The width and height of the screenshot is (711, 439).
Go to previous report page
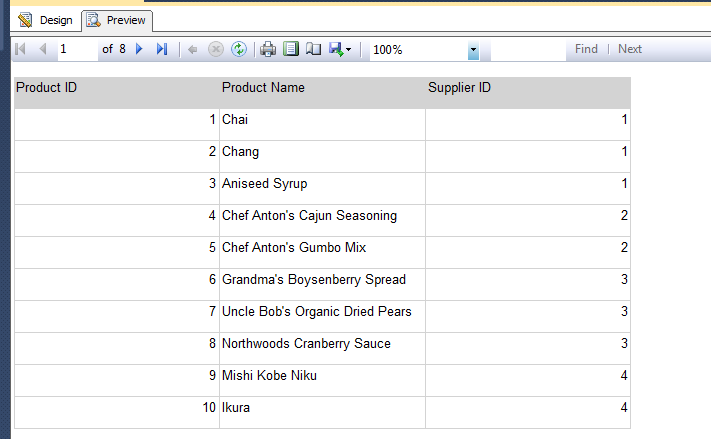[42, 49]
